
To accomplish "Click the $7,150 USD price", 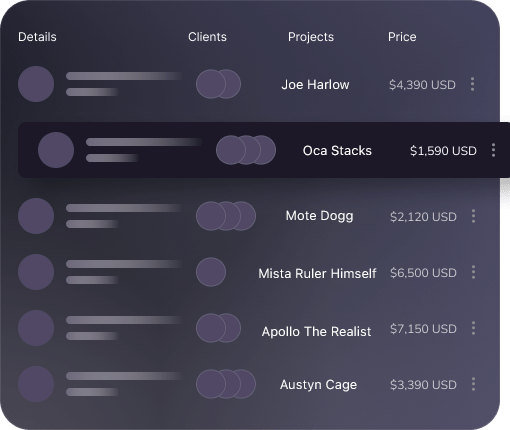I will coord(423,329).
